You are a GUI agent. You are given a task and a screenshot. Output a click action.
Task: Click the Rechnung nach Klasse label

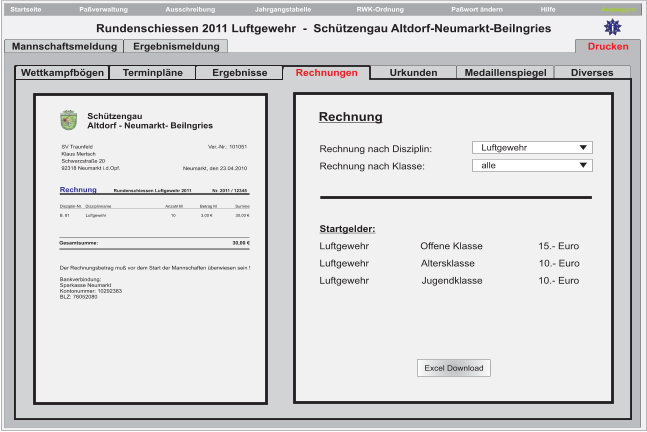(x=372, y=166)
